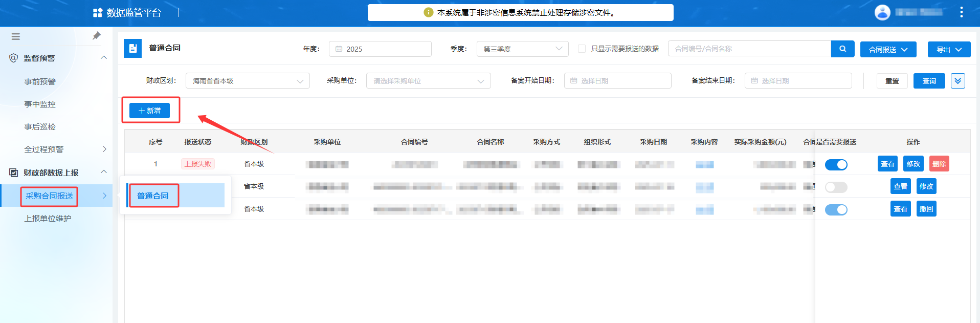Click the sidebar pin icon
This screenshot has width=980, height=323.
(x=97, y=36)
